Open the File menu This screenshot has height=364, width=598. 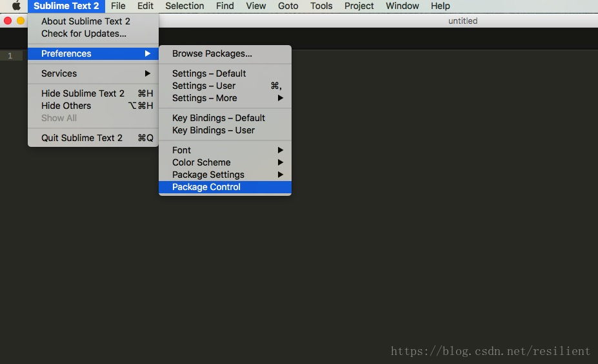[x=118, y=6]
